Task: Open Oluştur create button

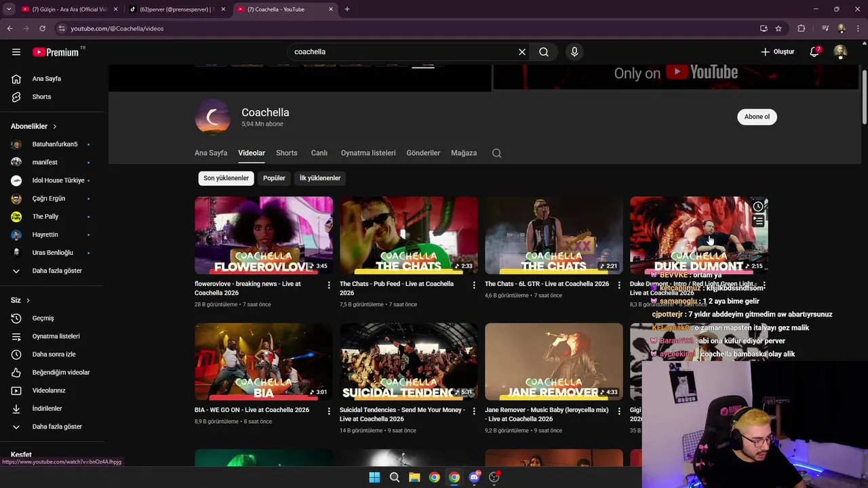Action: pos(777,52)
